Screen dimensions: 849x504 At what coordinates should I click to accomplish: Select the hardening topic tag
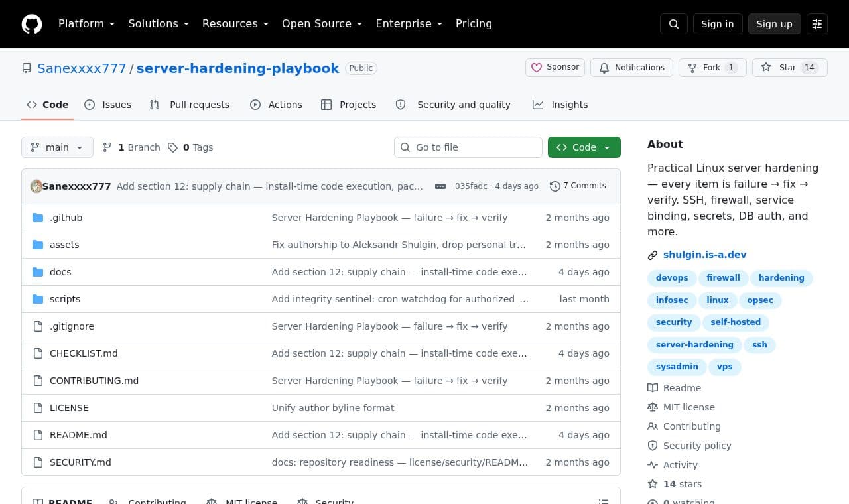point(781,278)
